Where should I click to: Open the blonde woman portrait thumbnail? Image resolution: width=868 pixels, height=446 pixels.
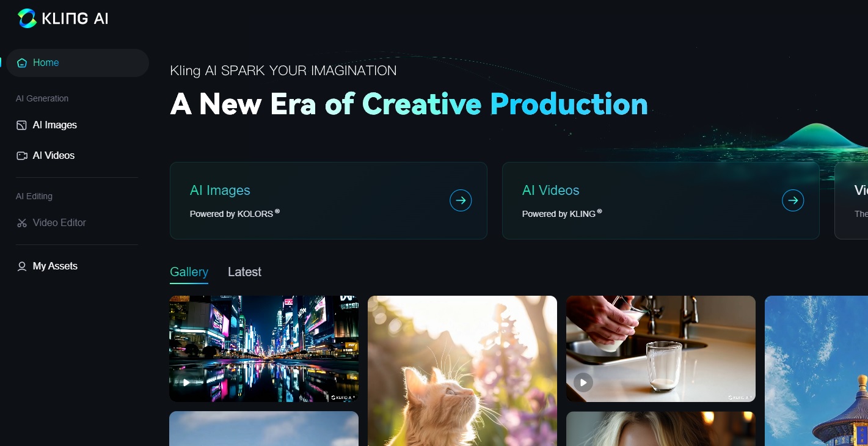[x=660, y=429]
